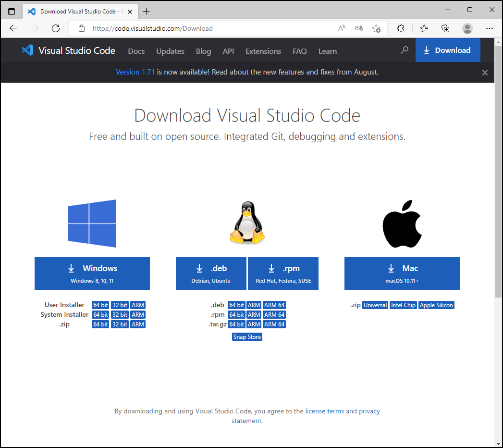Download the Windows installer button
The width and height of the screenshot is (503, 448).
tap(92, 274)
